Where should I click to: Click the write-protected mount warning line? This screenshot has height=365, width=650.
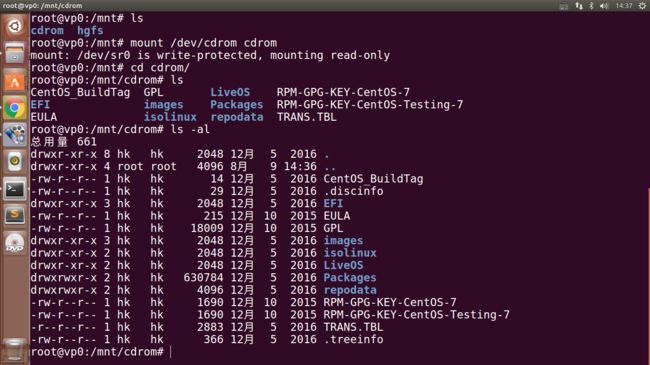click(210, 56)
